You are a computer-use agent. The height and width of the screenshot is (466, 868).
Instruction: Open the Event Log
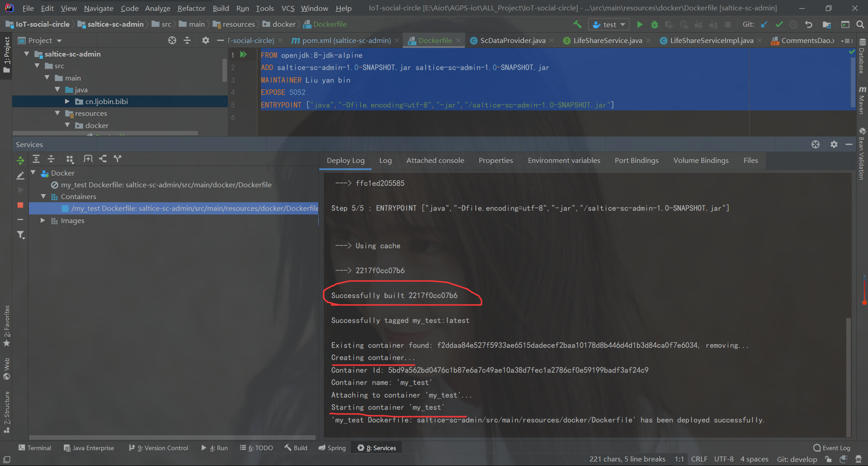(832, 448)
